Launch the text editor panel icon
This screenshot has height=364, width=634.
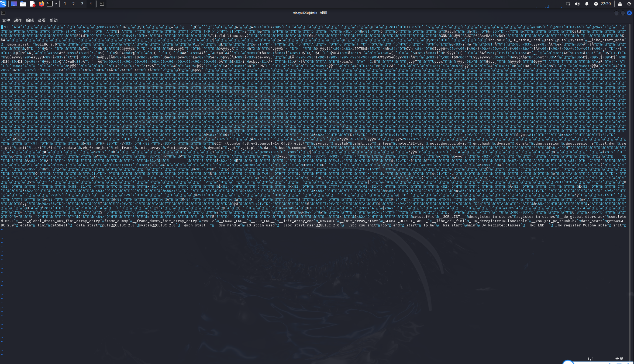32,4
